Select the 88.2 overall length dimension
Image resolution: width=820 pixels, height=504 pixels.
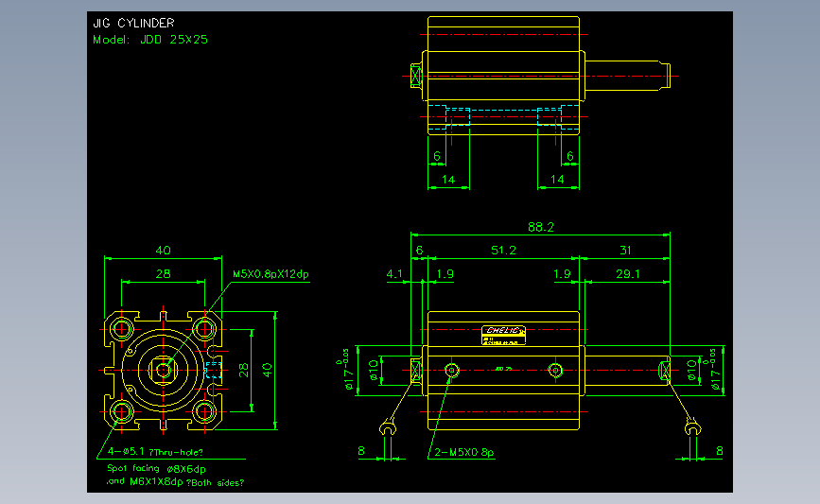541,227
